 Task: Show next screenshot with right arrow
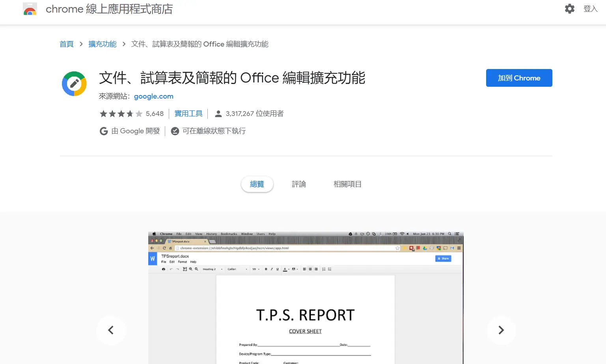pos(501,330)
